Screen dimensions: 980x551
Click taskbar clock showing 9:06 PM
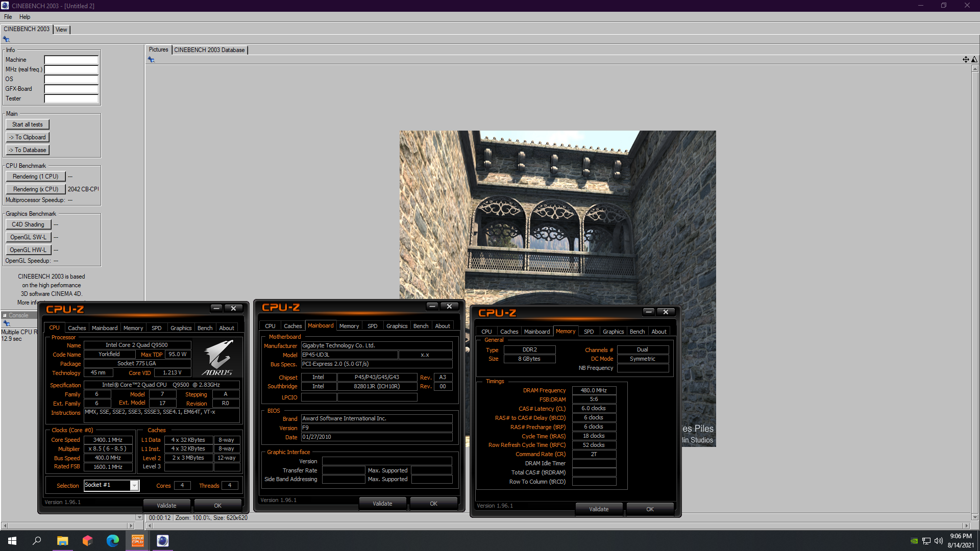pos(961,541)
